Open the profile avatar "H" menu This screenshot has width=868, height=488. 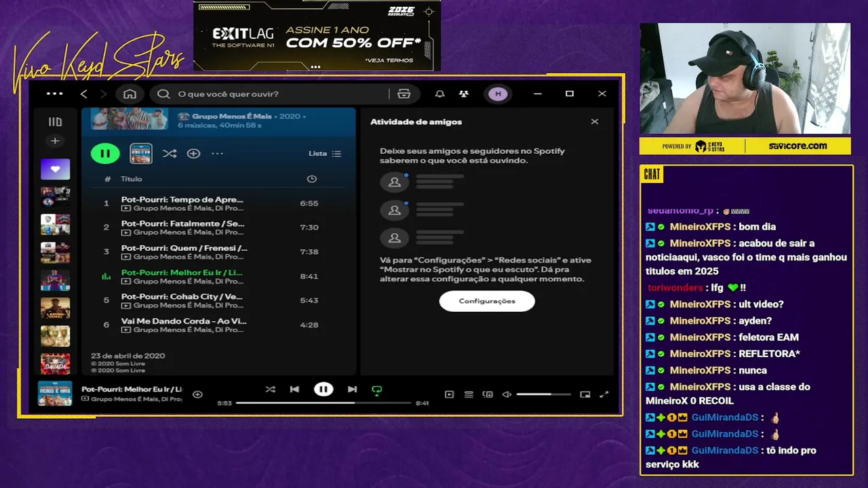click(x=498, y=94)
